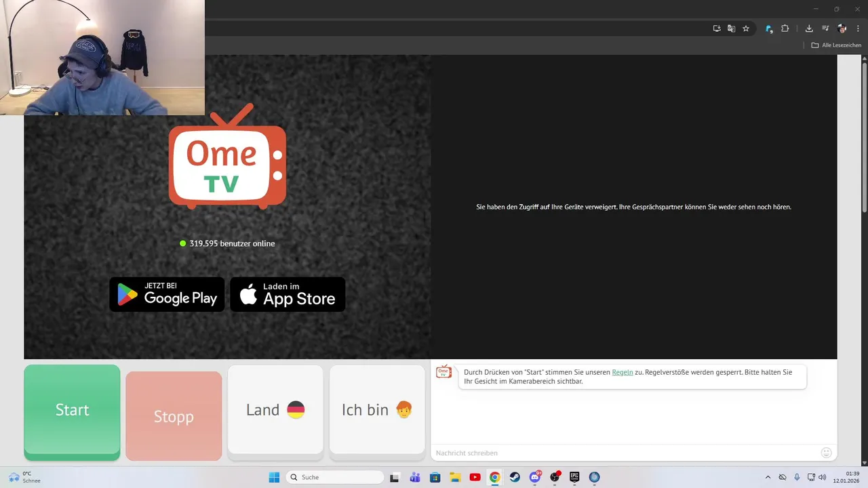Open YouTube from the taskbar
The image size is (868, 488).
click(475, 477)
